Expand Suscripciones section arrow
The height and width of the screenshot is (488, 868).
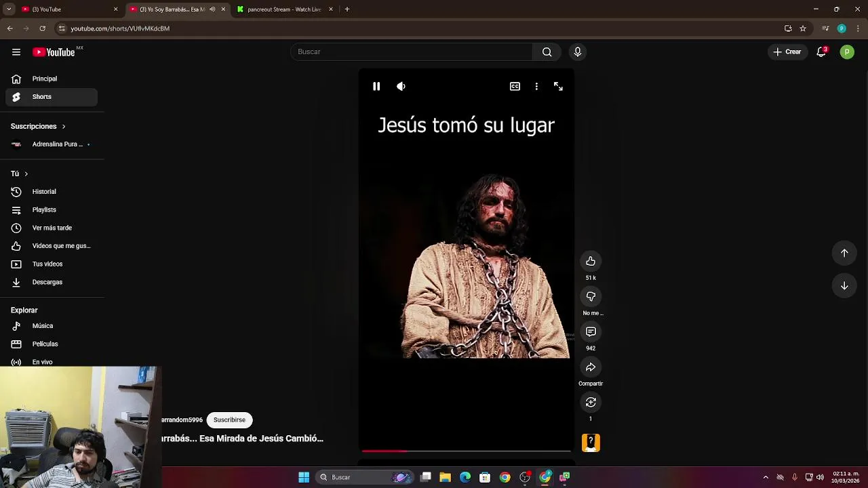(x=64, y=127)
